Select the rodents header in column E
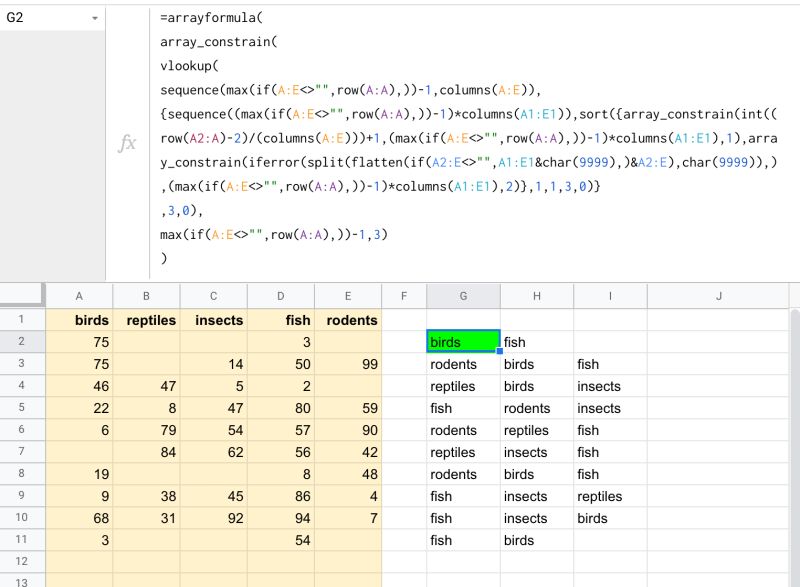Image resolution: width=800 pixels, height=587 pixels. click(348, 320)
